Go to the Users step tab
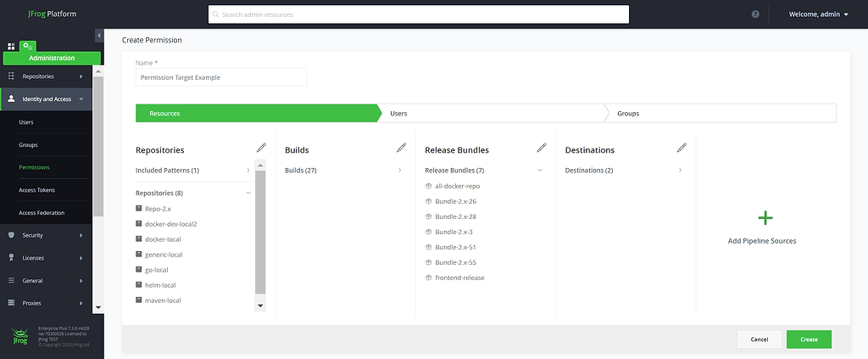 pyautogui.click(x=492, y=113)
